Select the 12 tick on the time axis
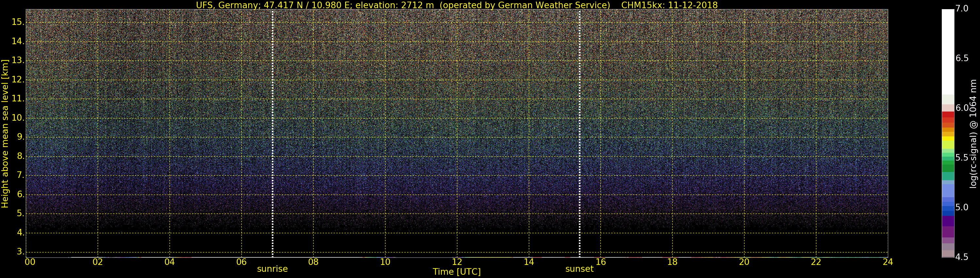Viewport: 980px width, 278px height. coord(457,262)
